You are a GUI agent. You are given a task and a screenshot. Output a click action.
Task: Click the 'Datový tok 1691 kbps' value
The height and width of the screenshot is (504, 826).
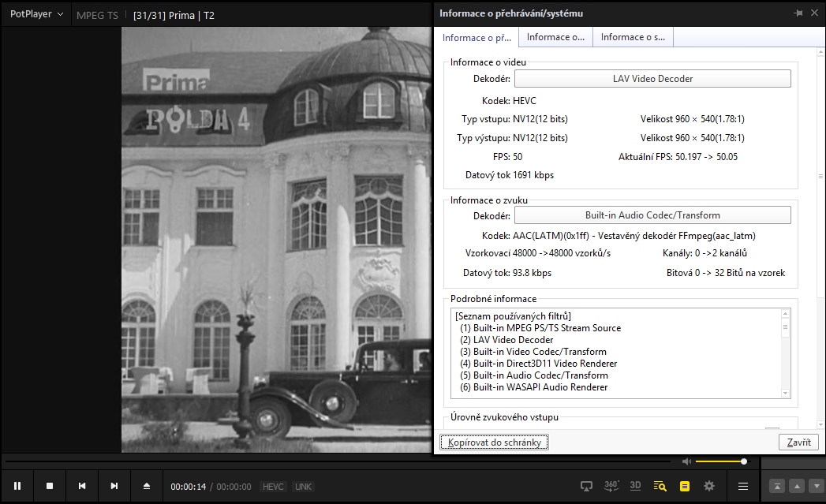pos(510,175)
